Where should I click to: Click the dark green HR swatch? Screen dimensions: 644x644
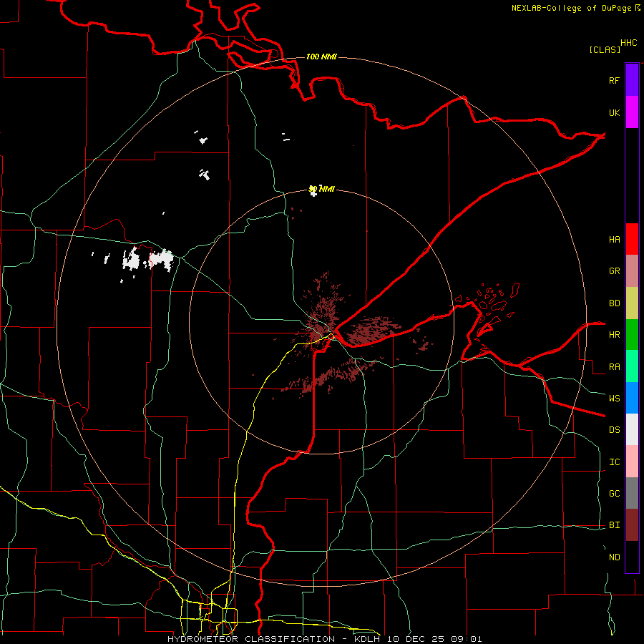(632, 335)
